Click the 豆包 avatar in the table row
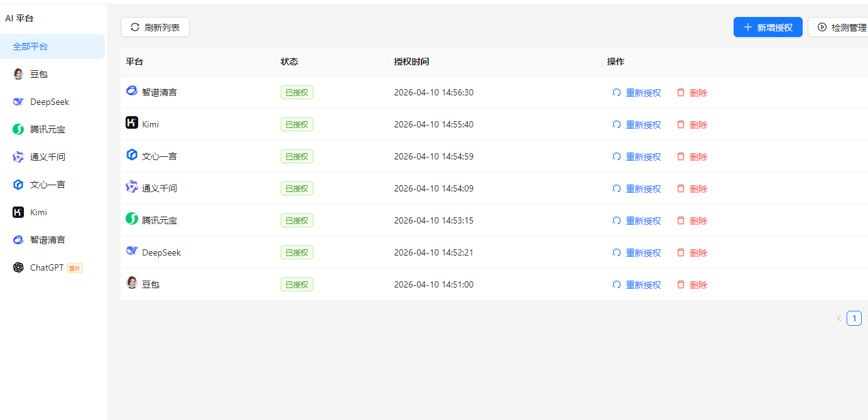 click(x=132, y=283)
